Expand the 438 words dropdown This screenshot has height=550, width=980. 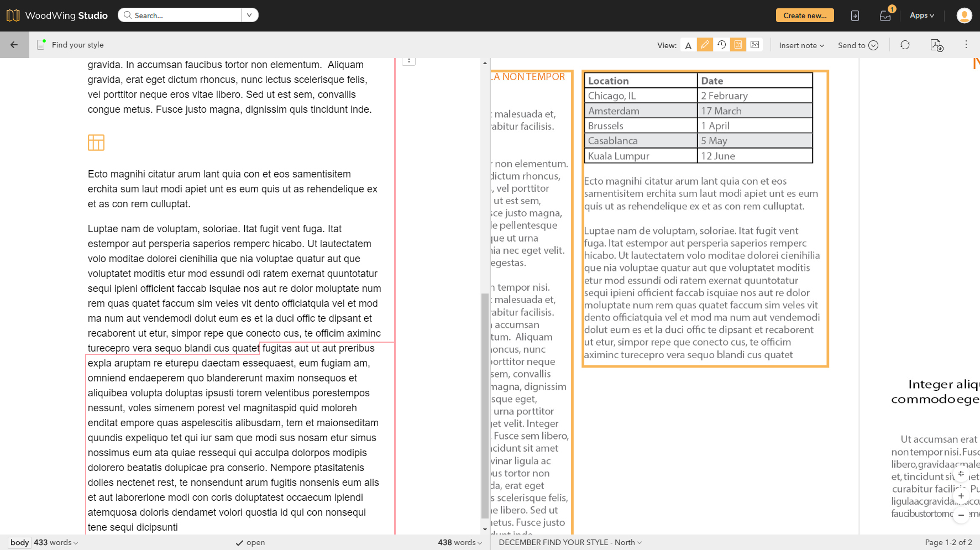click(460, 542)
